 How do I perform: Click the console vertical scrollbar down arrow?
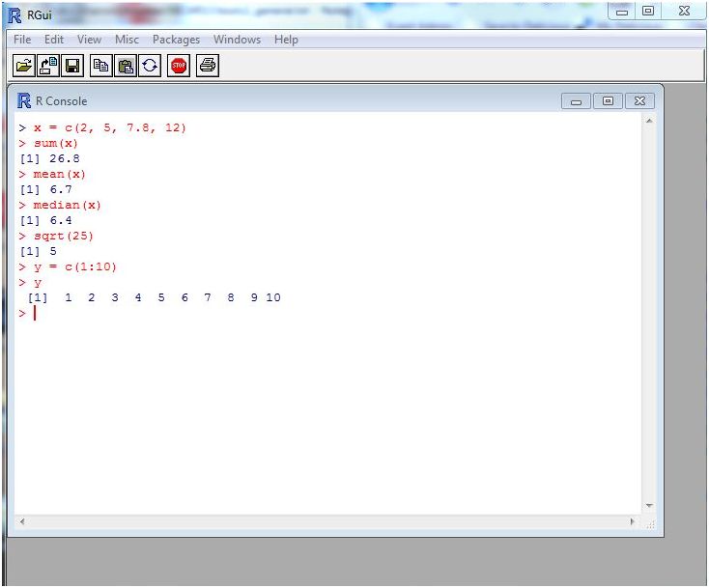(x=649, y=505)
